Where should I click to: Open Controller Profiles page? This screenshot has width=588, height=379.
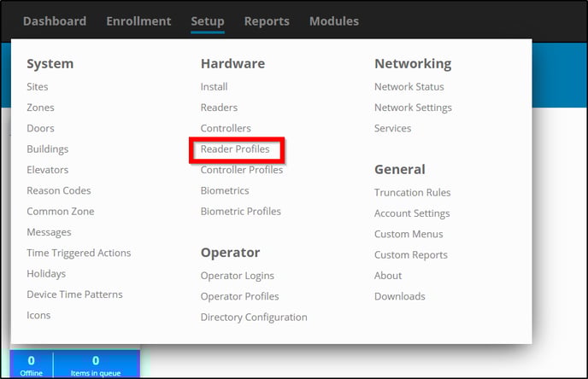click(x=242, y=170)
